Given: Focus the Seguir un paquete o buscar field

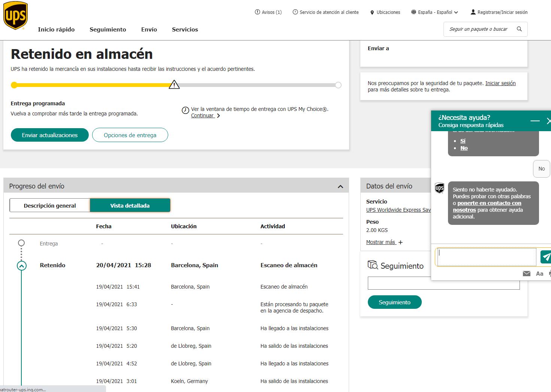Looking at the screenshot, I should (x=479, y=29).
